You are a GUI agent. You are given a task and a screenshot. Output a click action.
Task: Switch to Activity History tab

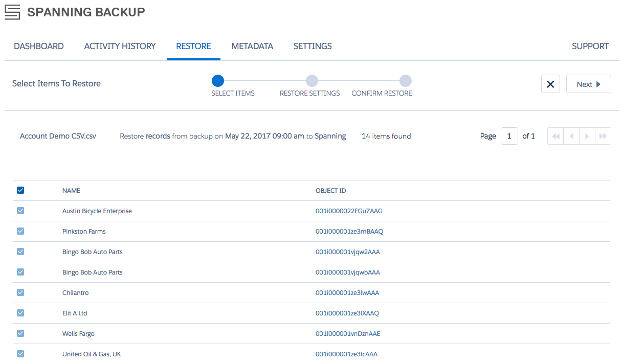point(120,46)
